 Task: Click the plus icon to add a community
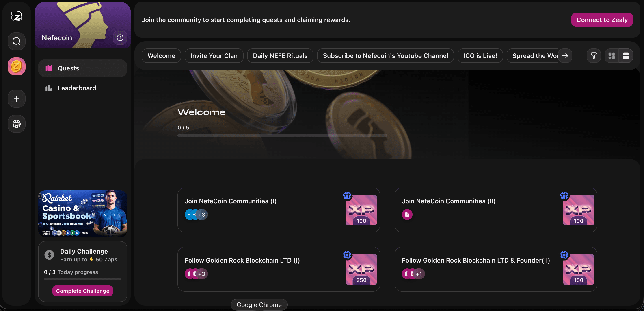click(17, 99)
